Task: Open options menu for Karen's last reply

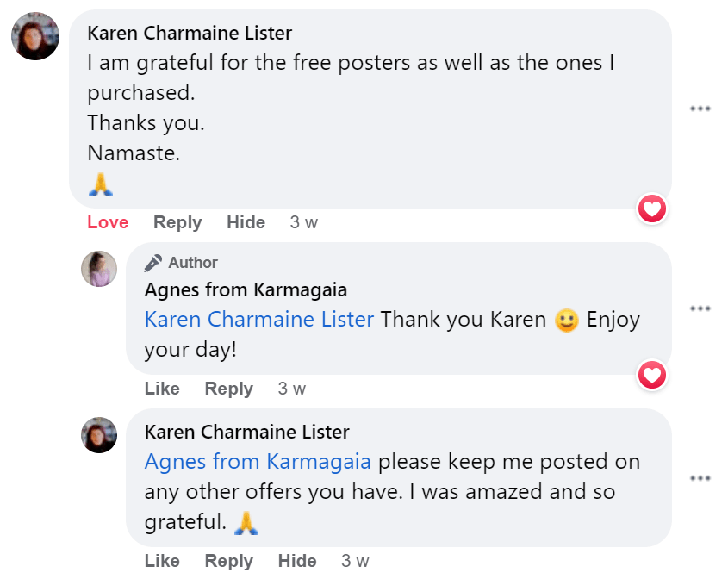Action: coord(700,478)
